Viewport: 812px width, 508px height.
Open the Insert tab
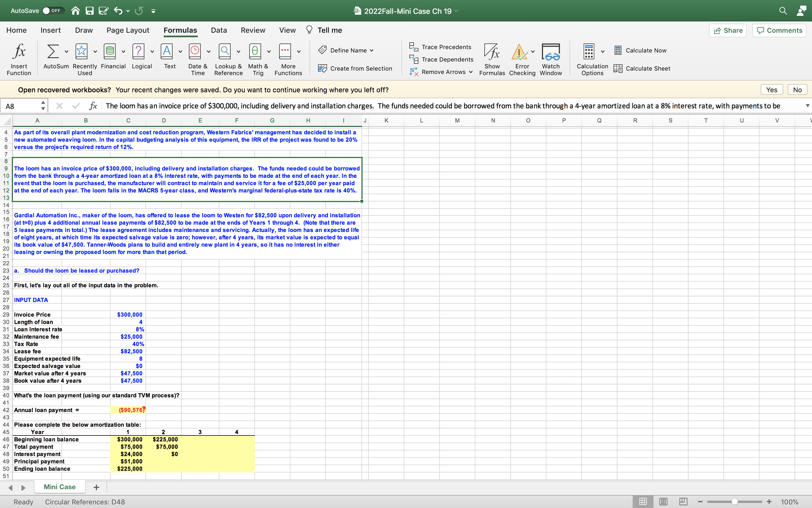51,30
